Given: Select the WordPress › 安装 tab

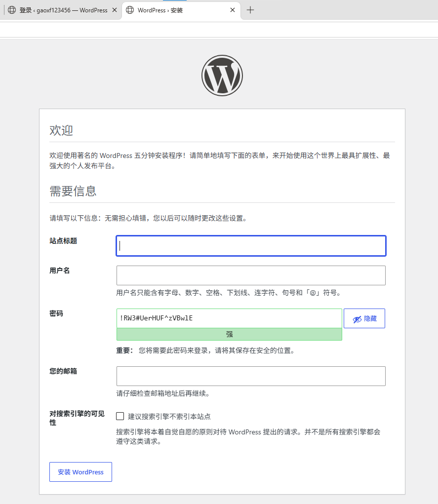Looking at the screenshot, I should click(181, 10).
